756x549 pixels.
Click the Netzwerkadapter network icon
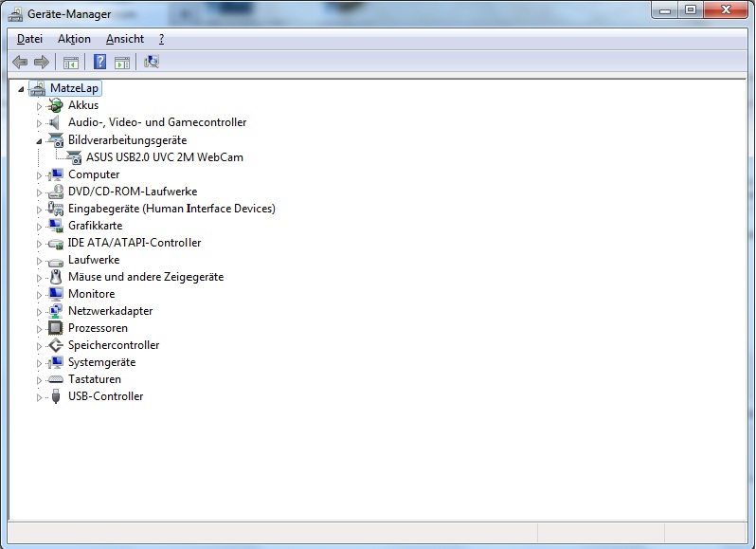tap(56, 311)
